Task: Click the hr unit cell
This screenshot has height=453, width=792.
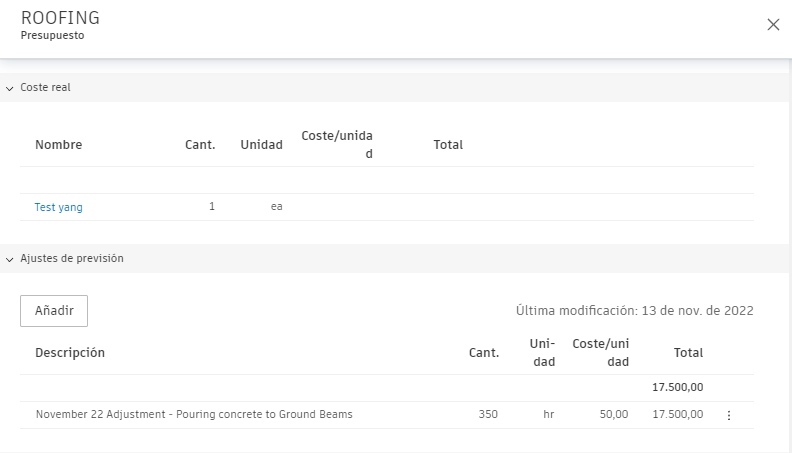Action: click(548, 414)
